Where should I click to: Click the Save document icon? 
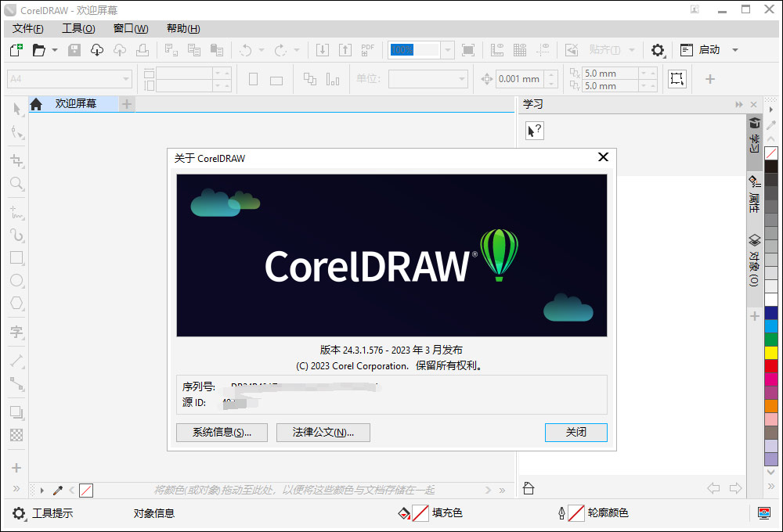point(74,49)
